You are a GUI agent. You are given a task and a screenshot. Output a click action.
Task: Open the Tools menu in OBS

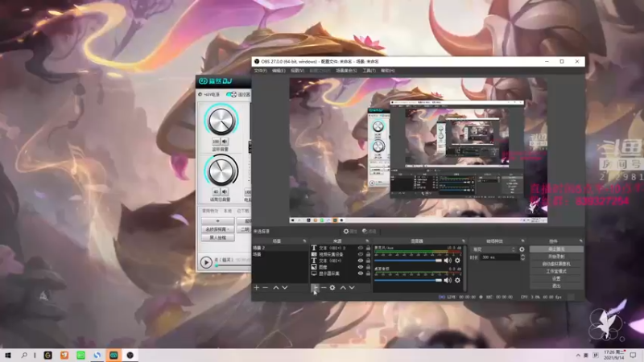[x=369, y=71]
